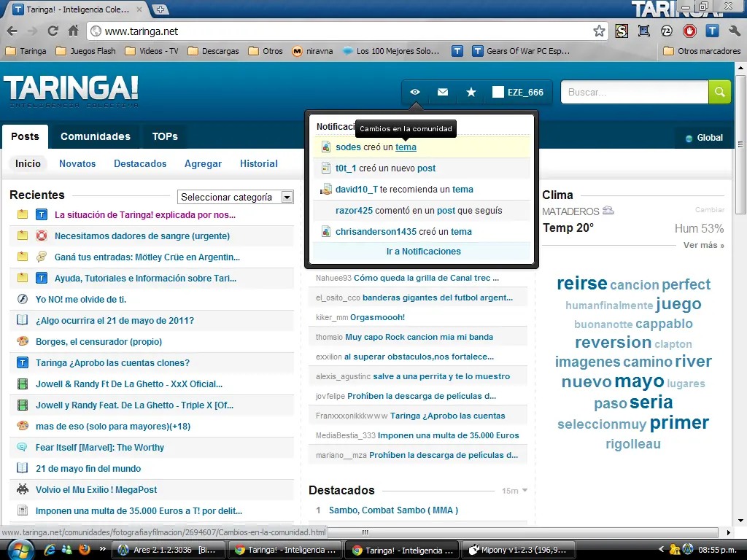Go to browser home icon

(73, 31)
